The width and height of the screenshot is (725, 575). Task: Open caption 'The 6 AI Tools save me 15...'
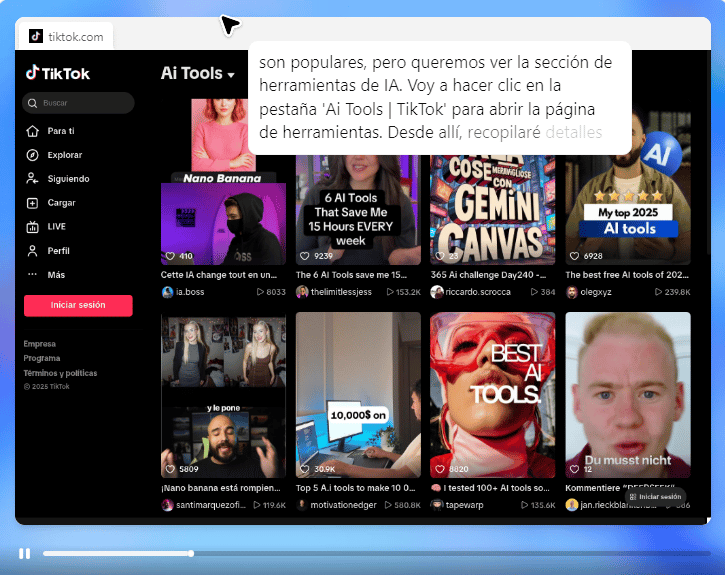[351, 275]
